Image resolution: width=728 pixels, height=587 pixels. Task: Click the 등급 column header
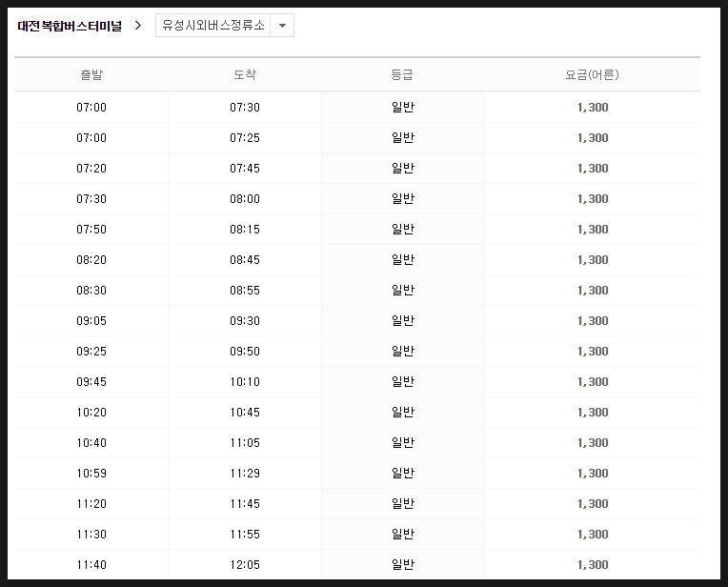(402, 74)
